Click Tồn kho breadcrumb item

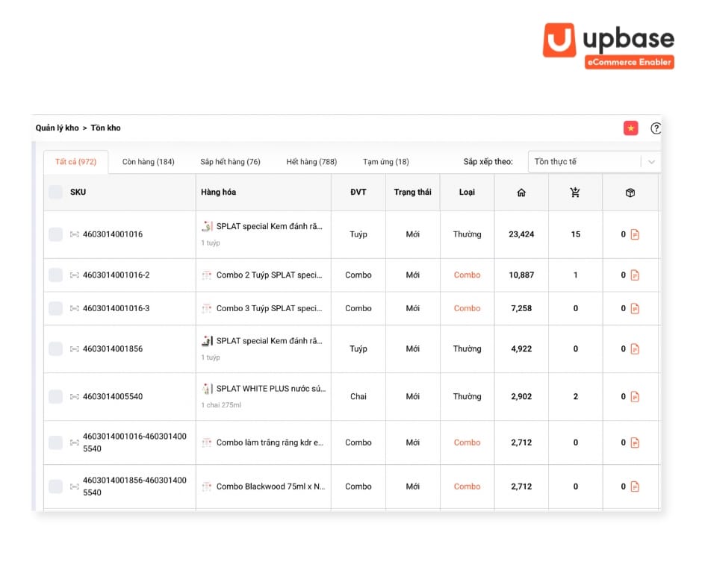click(x=105, y=128)
